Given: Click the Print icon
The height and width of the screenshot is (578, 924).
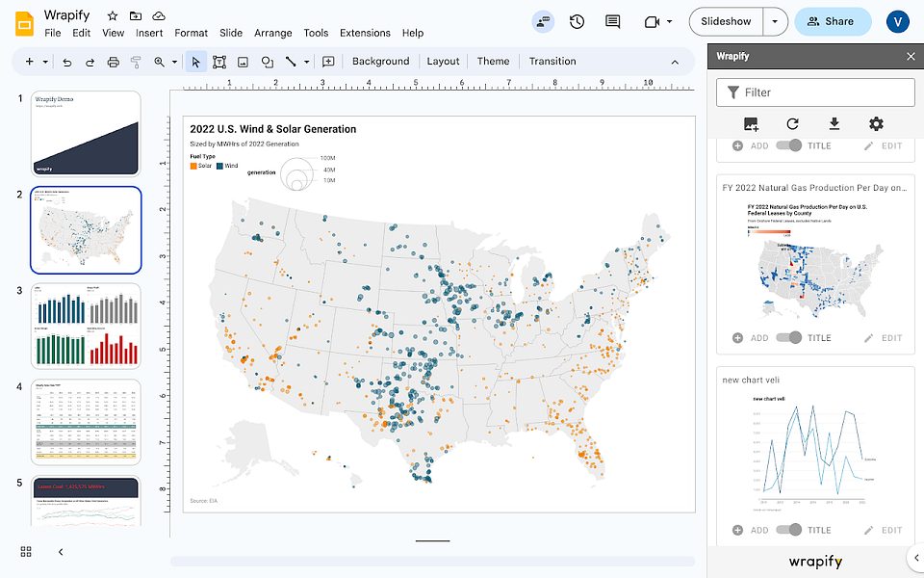Looking at the screenshot, I should pyautogui.click(x=114, y=62).
